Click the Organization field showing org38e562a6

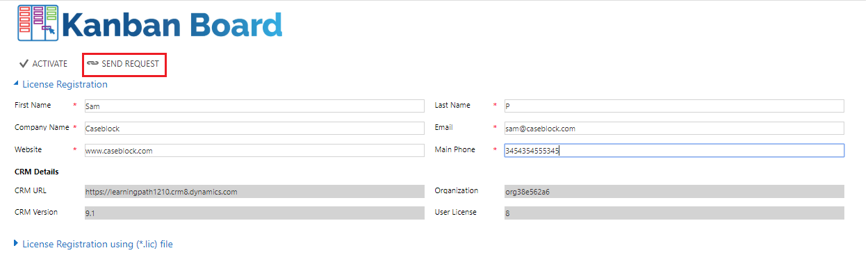coord(673,192)
